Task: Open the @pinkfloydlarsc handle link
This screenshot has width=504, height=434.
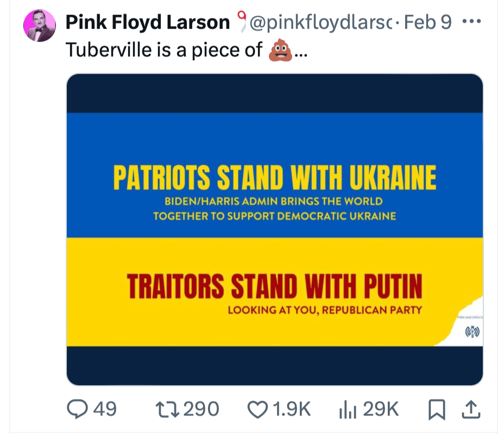Action: pyautogui.click(x=320, y=22)
